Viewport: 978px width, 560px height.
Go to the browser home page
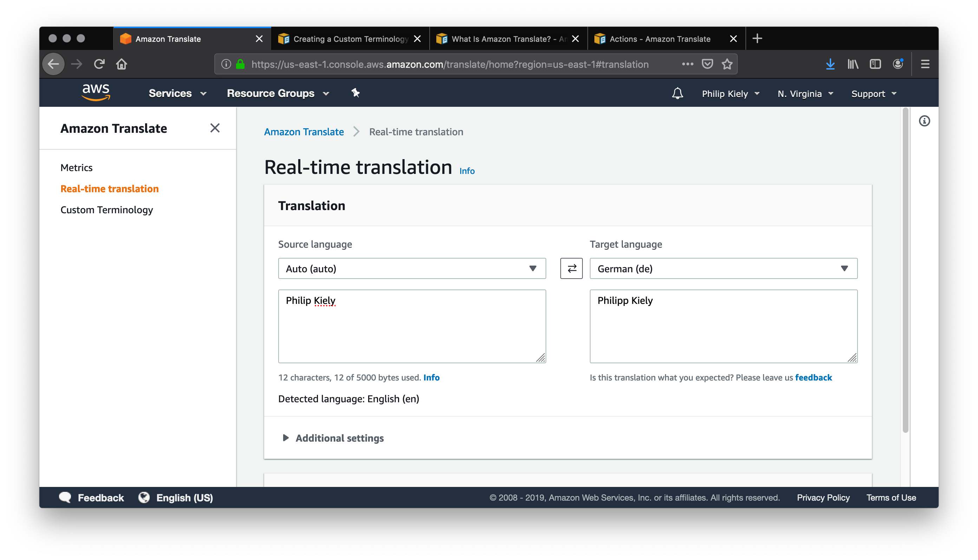122,64
